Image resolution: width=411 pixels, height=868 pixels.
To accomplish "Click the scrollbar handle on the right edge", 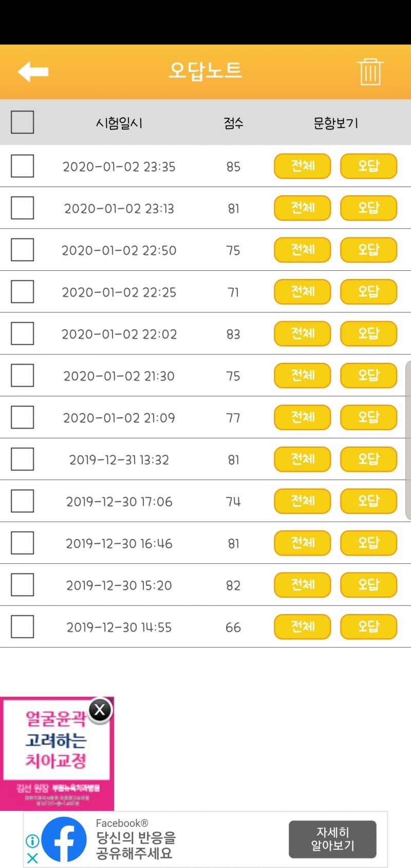I will pos(408,440).
